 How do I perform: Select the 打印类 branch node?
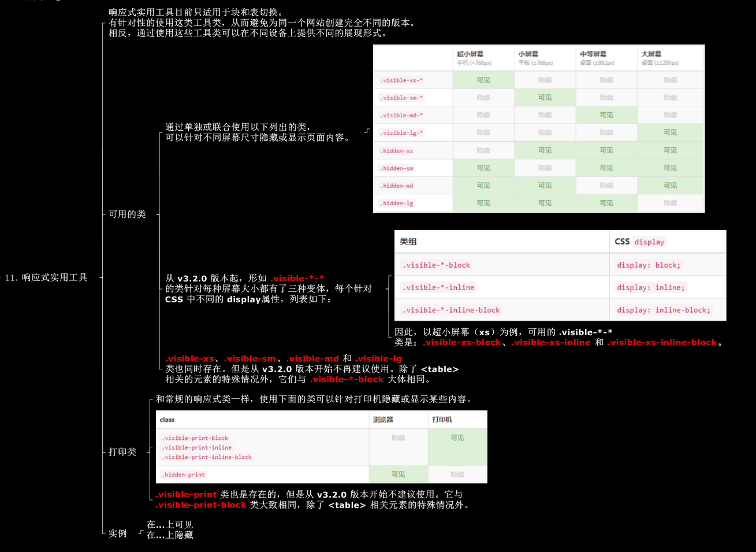[122, 451]
